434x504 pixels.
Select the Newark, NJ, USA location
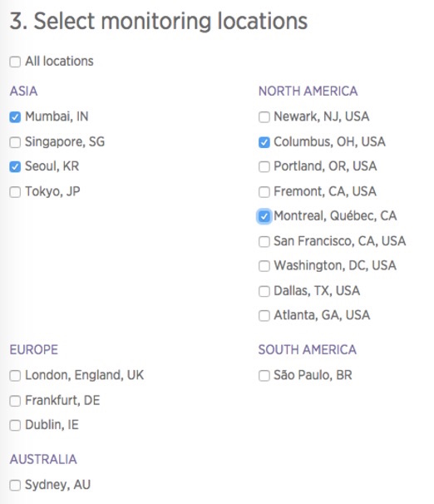point(264,117)
